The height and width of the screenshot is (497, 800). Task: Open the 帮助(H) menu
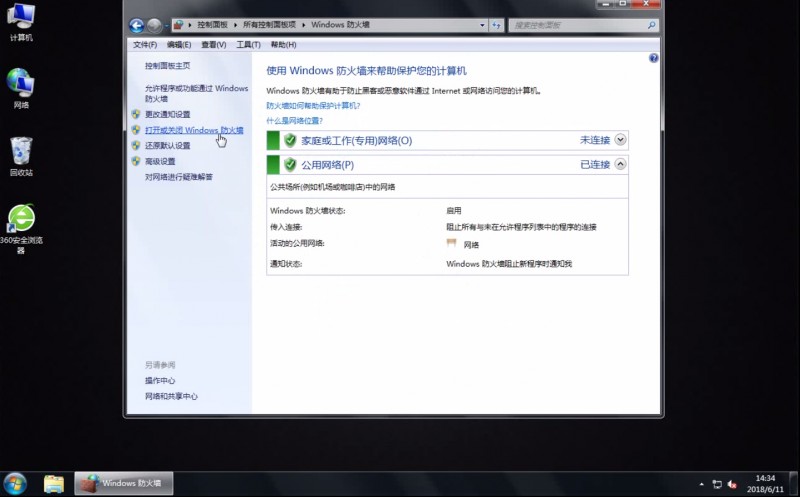[x=283, y=45]
